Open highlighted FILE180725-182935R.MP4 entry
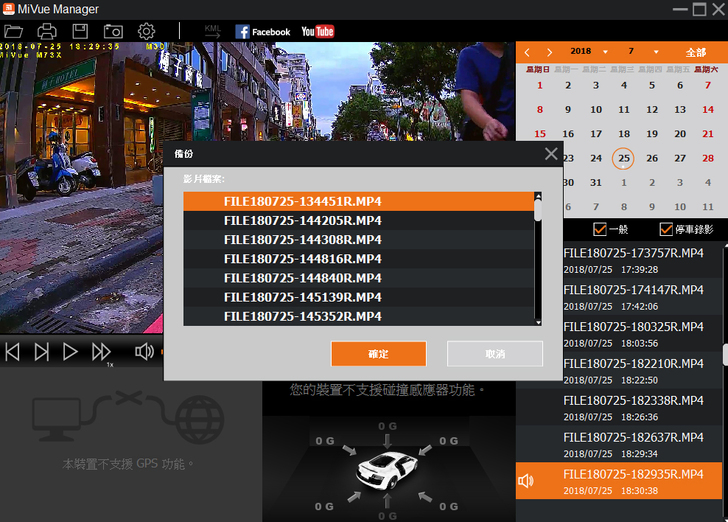This screenshot has height=522, width=728. click(x=618, y=481)
